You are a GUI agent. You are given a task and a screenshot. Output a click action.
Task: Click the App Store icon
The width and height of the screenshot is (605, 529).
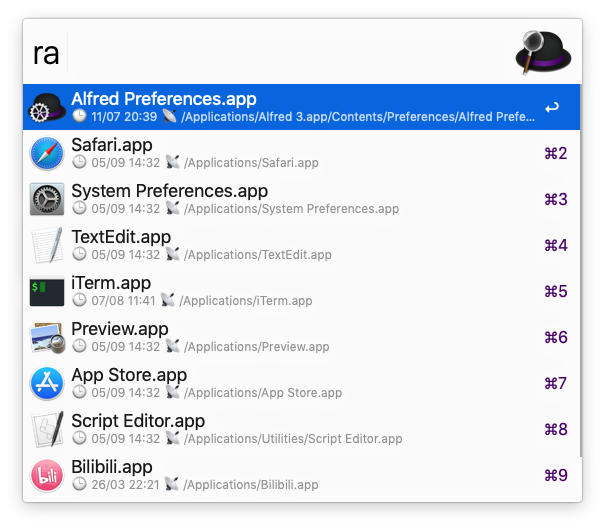point(47,383)
